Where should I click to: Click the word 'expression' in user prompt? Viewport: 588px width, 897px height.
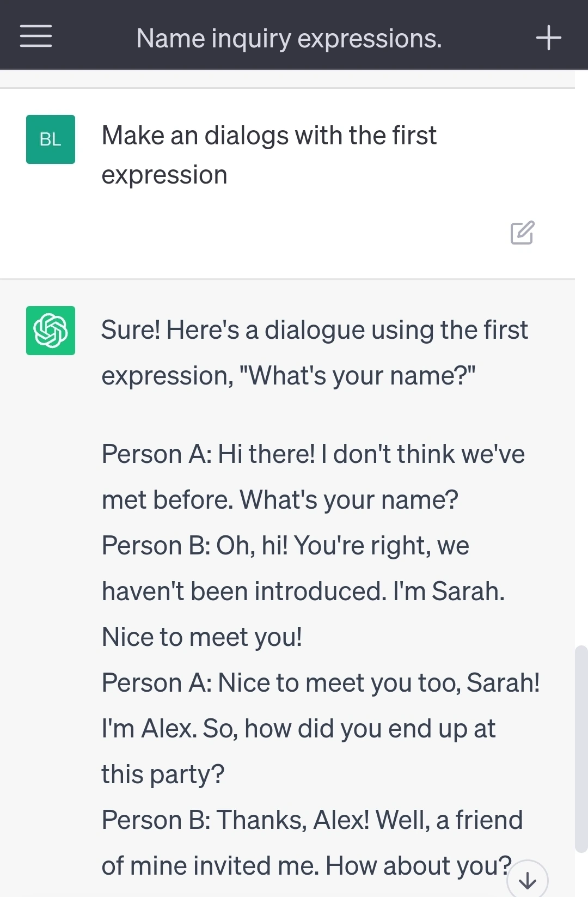coord(164,175)
